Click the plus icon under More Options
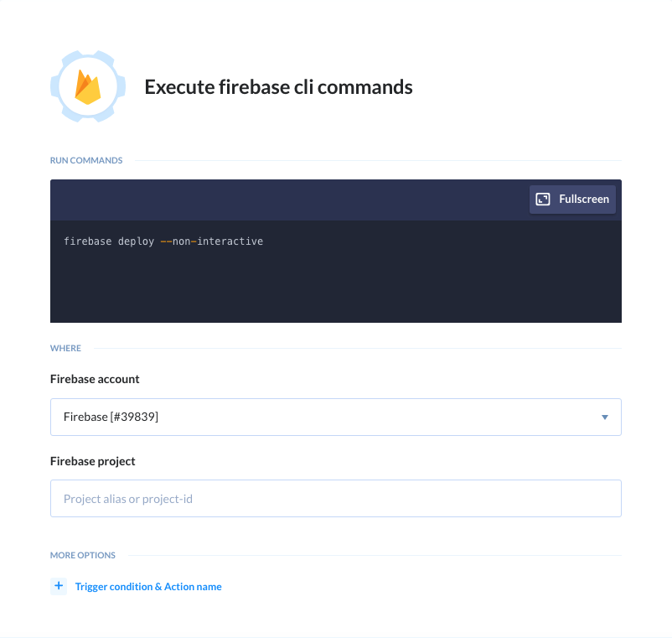Image resolution: width=672 pixels, height=638 pixels. 59,586
